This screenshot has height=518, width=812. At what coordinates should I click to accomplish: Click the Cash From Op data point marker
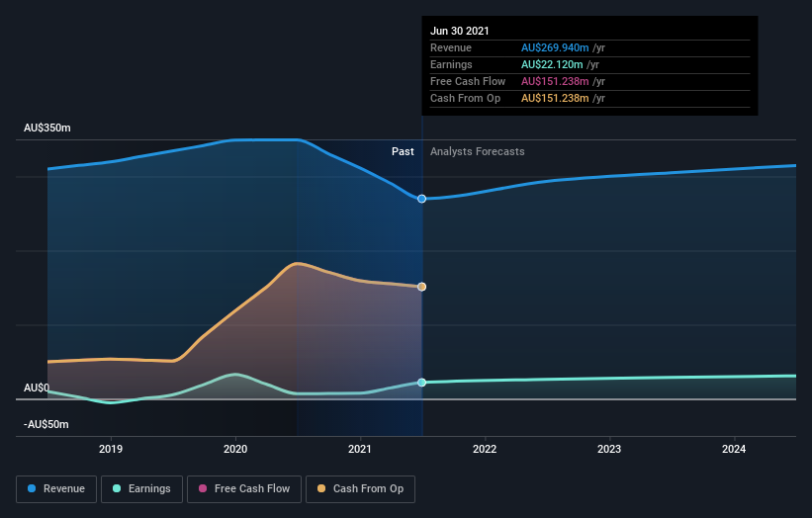(x=422, y=287)
